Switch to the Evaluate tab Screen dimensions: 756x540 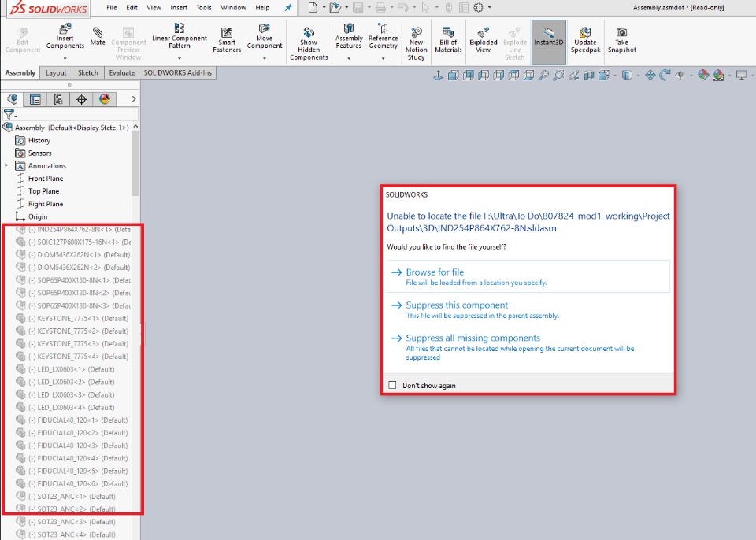click(x=121, y=72)
